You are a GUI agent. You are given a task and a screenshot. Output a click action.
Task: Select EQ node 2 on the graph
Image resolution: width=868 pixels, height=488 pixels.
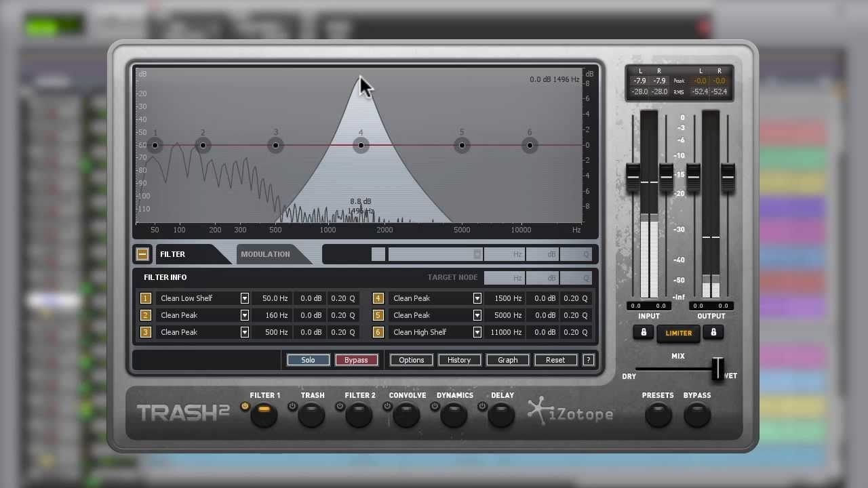pos(203,145)
